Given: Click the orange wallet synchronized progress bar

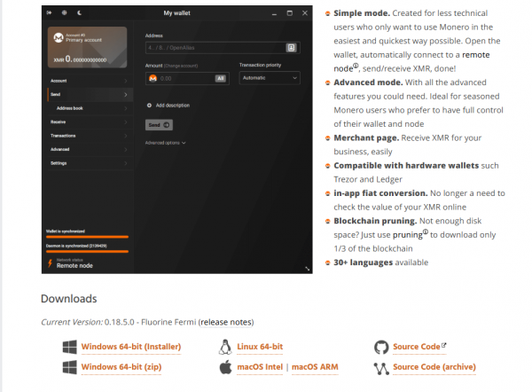Looking at the screenshot, I should pos(87,237).
